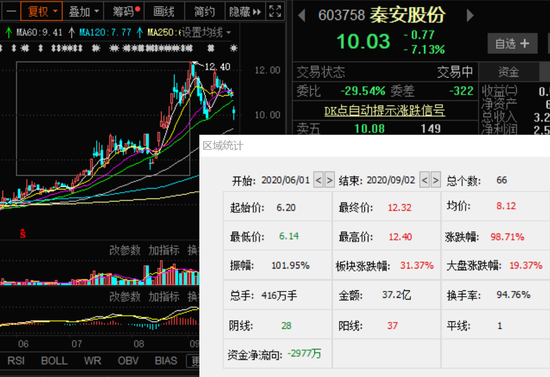
Task: Select the BOLL indicator tab
Action: pyautogui.click(x=54, y=361)
